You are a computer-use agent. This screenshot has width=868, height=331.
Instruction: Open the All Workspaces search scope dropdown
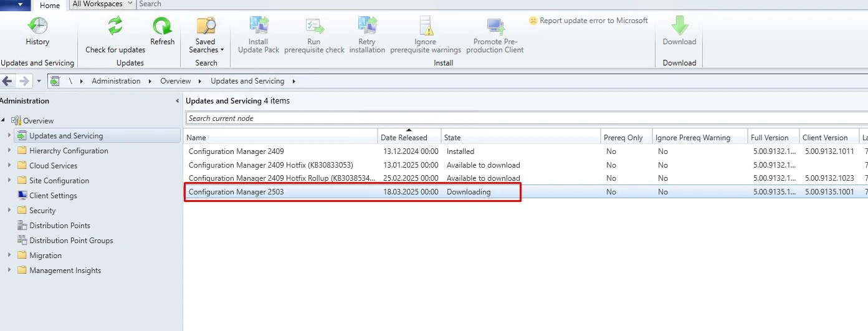coord(103,4)
